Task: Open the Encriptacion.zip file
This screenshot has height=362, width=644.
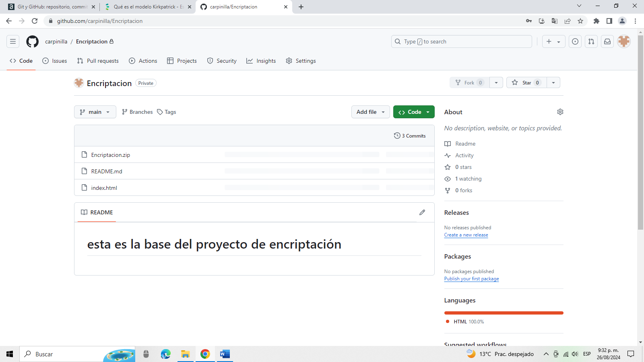Action: 111,155
